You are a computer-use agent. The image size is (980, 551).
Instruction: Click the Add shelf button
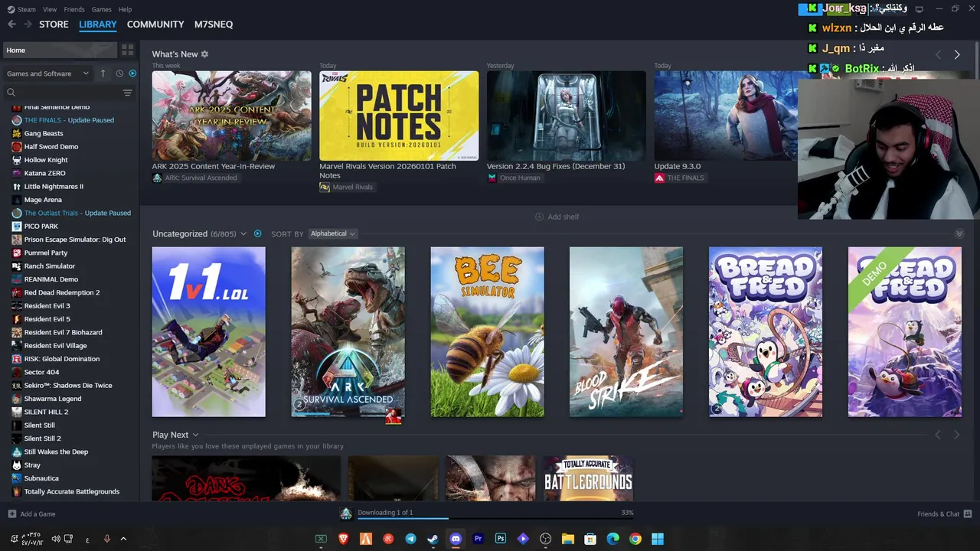click(x=557, y=217)
